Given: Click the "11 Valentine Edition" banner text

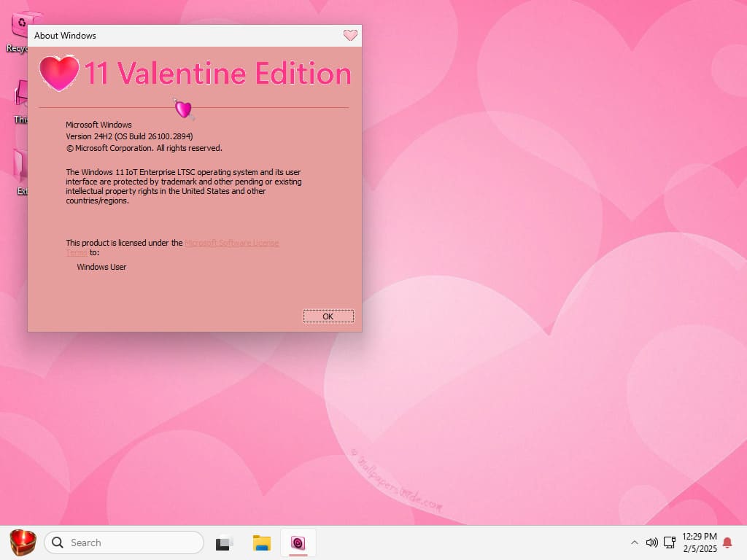Looking at the screenshot, I should [x=217, y=74].
